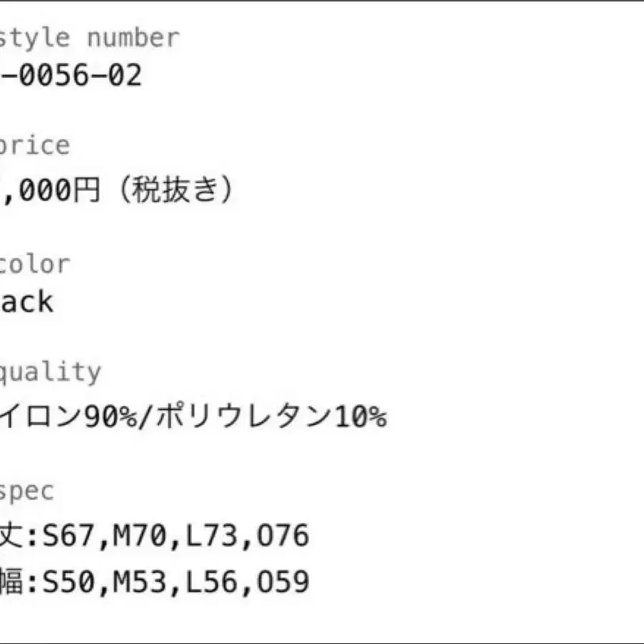This screenshot has width=644, height=644.
Task: Click the M53 width measurement
Action: (x=140, y=582)
